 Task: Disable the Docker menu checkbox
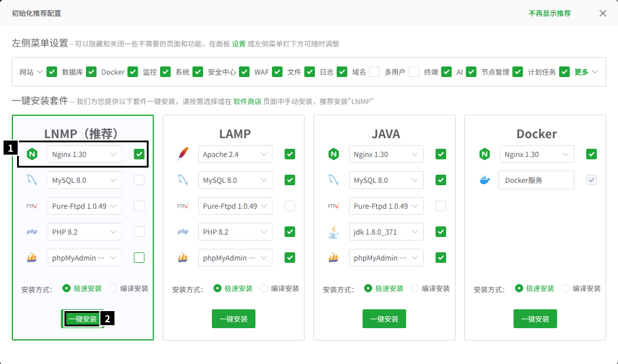tap(133, 72)
